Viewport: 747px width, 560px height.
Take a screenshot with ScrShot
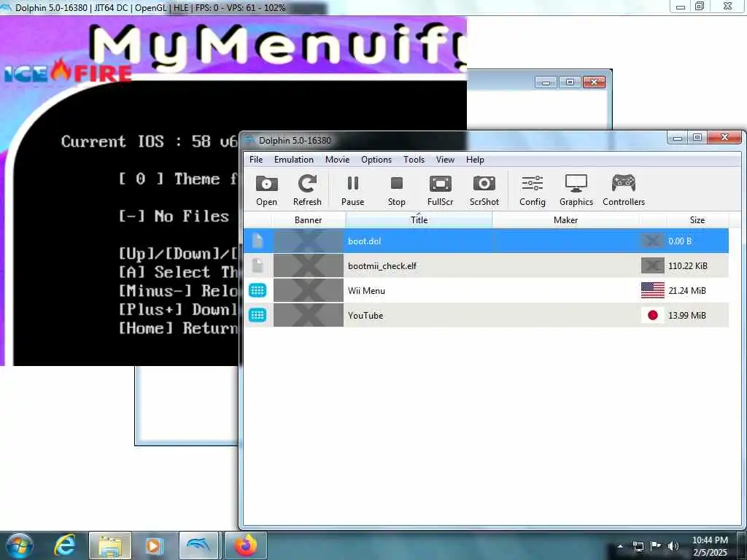tap(484, 190)
